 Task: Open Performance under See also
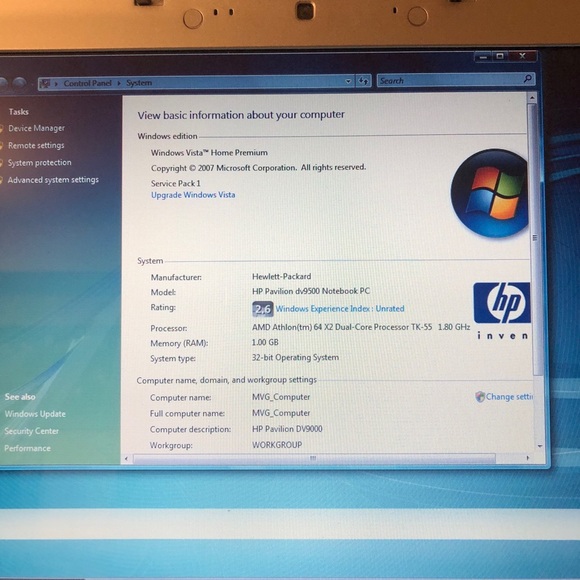(27, 448)
